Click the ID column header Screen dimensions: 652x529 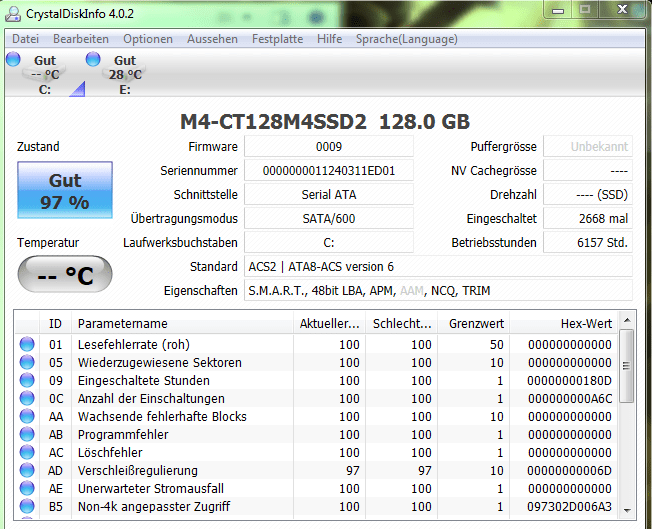click(55, 324)
